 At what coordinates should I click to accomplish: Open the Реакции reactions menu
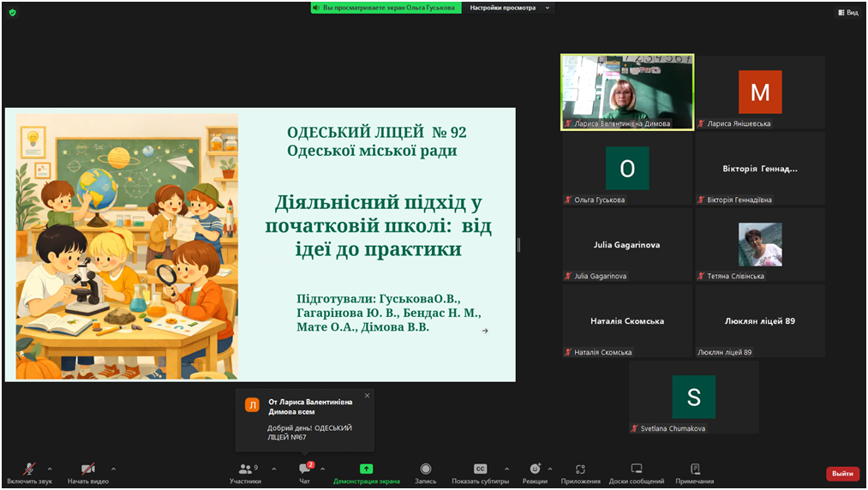535,470
